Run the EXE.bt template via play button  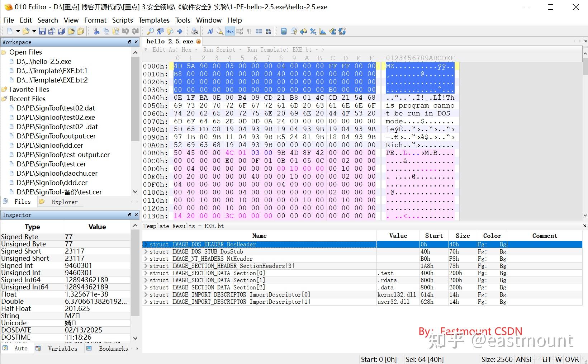point(323,49)
